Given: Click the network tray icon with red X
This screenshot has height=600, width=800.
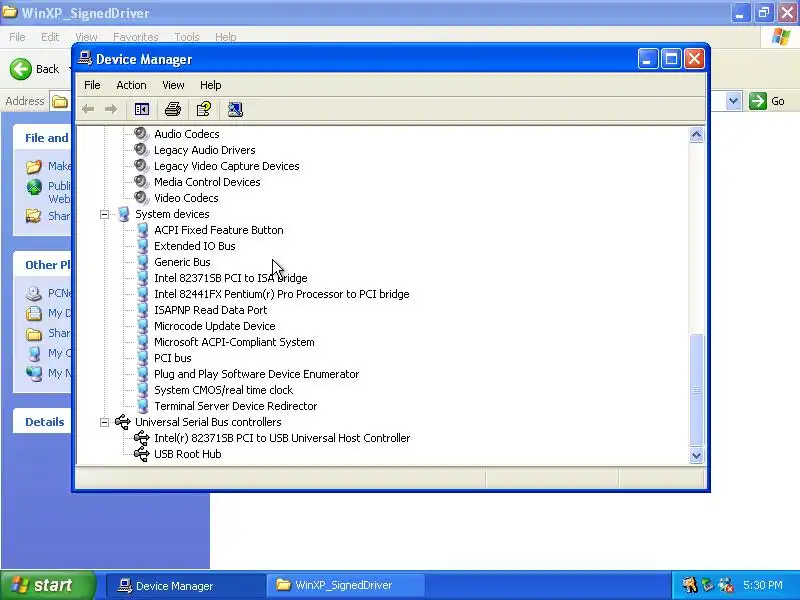Looking at the screenshot, I should click(726, 585).
